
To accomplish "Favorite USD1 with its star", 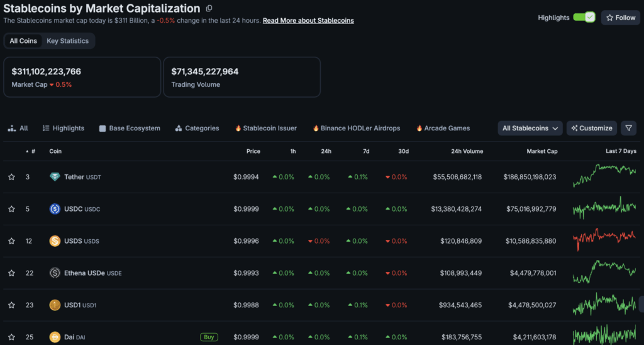I will [11, 305].
